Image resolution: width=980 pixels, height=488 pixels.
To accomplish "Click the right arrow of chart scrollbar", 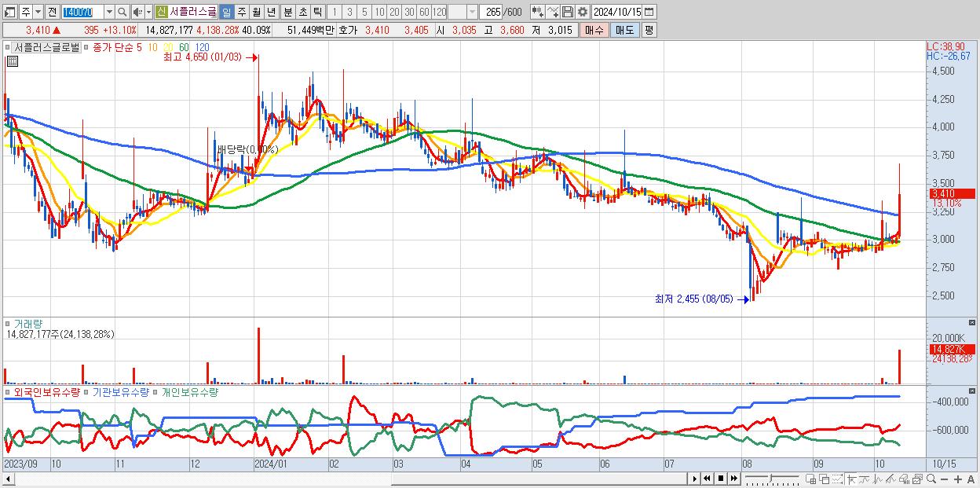I will click(693, 479).
